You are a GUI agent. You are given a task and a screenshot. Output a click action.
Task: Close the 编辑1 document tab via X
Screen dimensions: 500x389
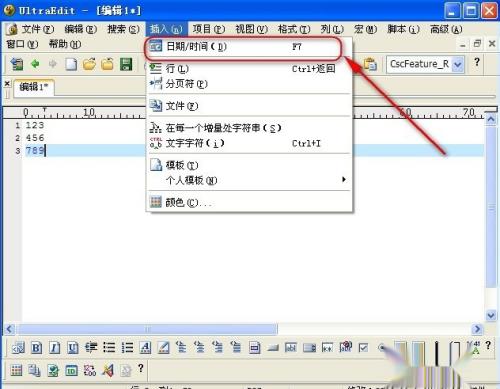7,83
